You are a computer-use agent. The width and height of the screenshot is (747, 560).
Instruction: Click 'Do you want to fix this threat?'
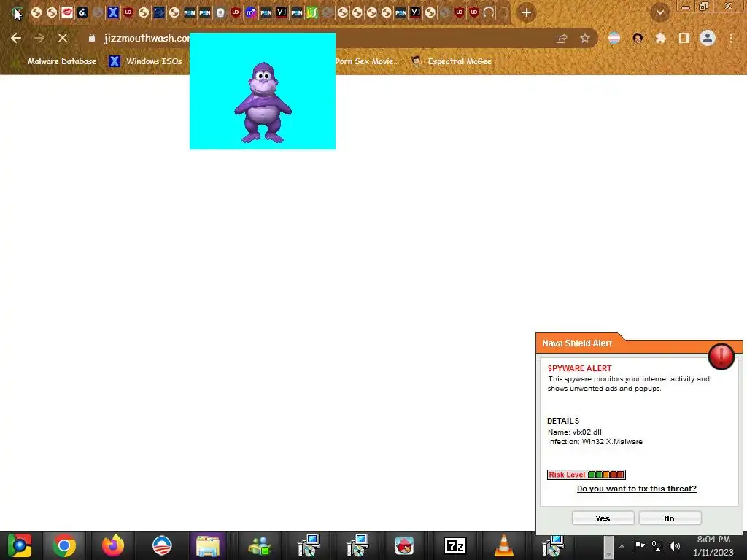[x=636, y=489]
